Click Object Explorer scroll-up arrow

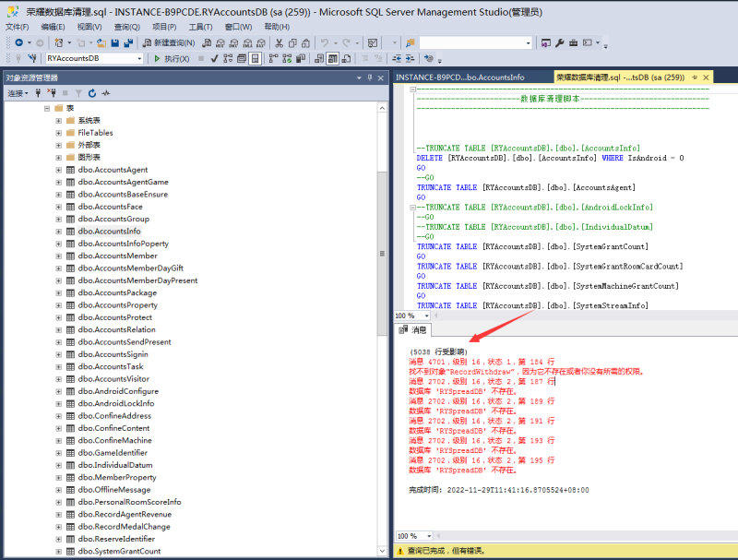382,108
